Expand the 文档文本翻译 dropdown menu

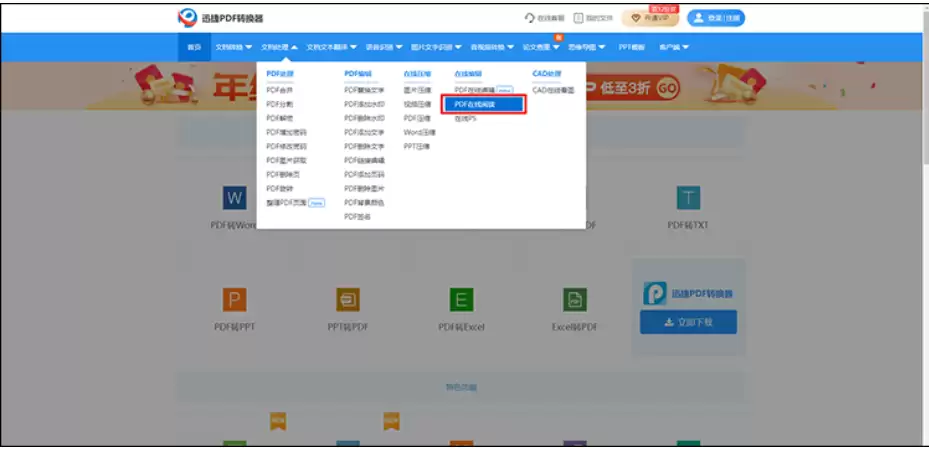click(x=332, y=47)
